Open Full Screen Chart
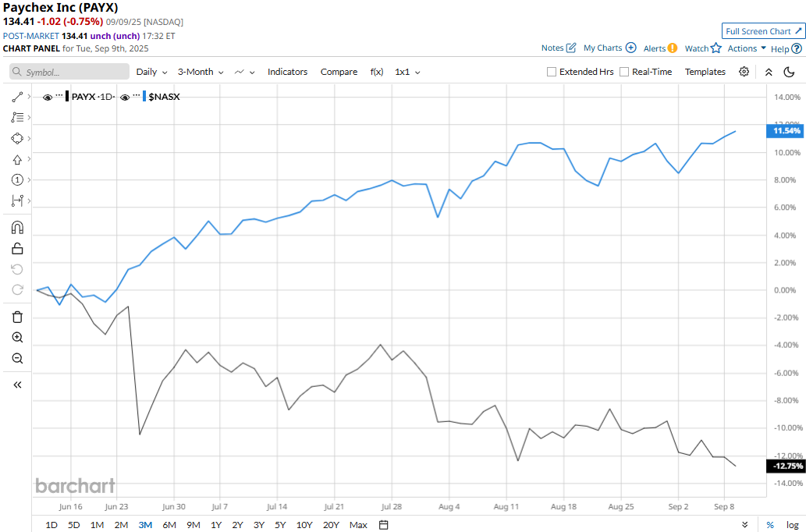 763,31
